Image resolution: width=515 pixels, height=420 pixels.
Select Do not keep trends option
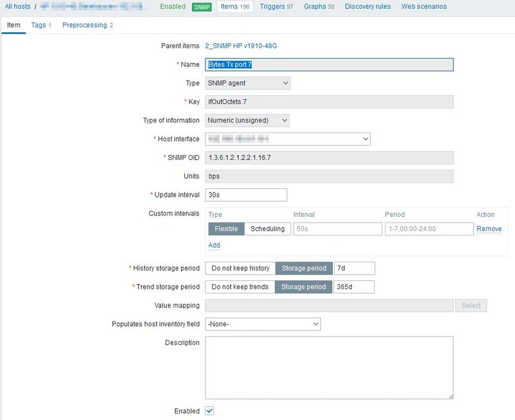(240, 287)
